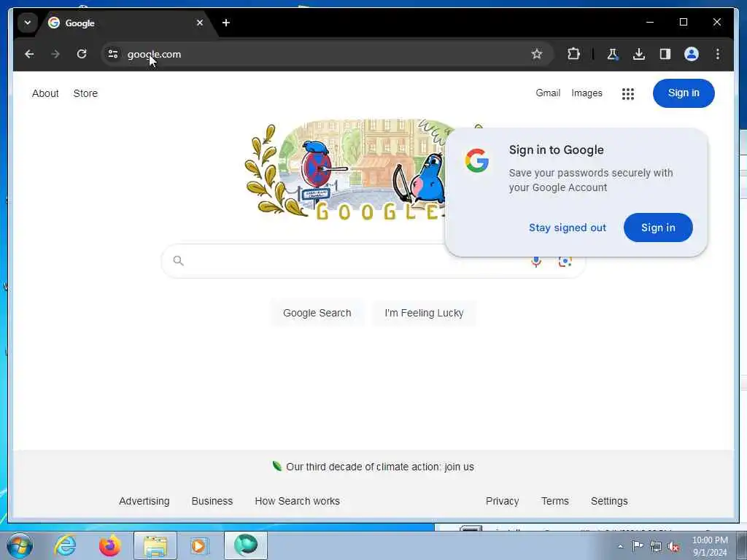Click the Google Search button
747x560 pixels.
tap(317, 313)
